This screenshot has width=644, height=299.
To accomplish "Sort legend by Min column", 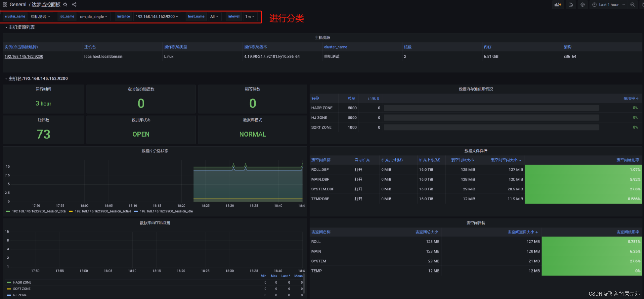I will point(264,276).
